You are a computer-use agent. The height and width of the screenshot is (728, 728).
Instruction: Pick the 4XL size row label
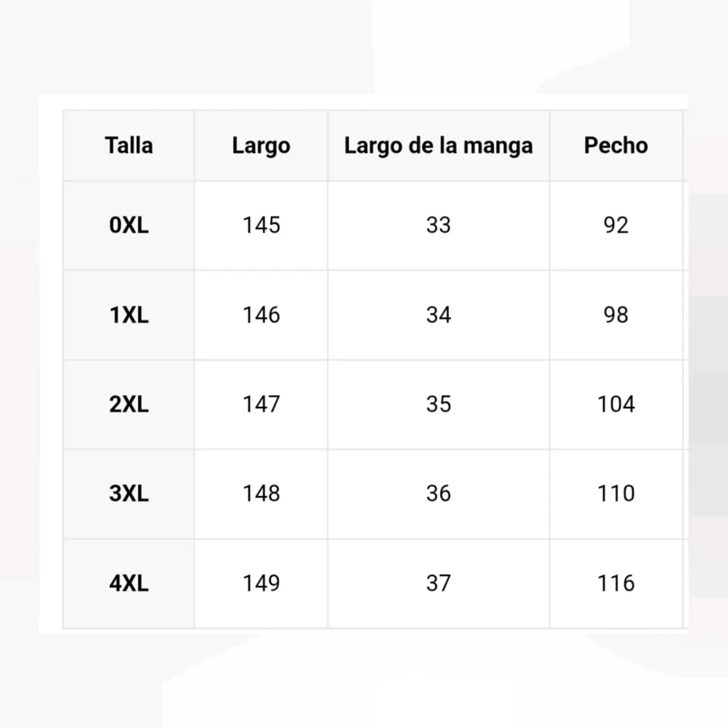pyautogui.click(x=129, y=583)
